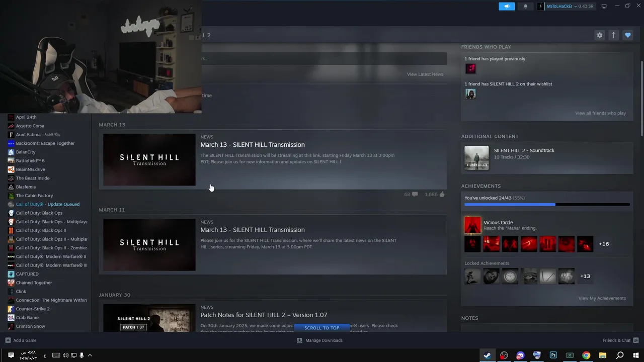View all friends who play
Image resolution: width=644 pixels, height=362 pixels.
point(600,113)
